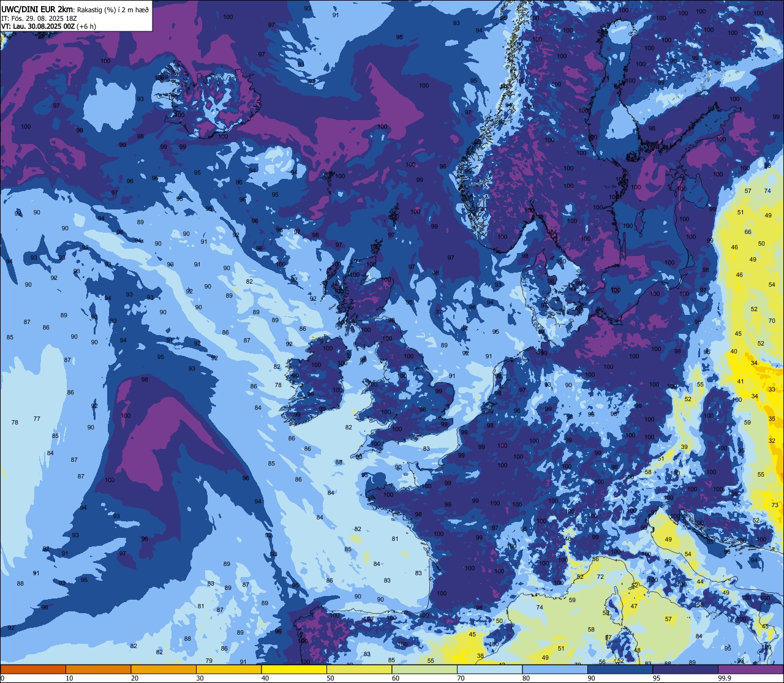Click the humidity value "38" near the legend
The width and height of the screenshot is (784, 683).
click(x=480, y=655)
